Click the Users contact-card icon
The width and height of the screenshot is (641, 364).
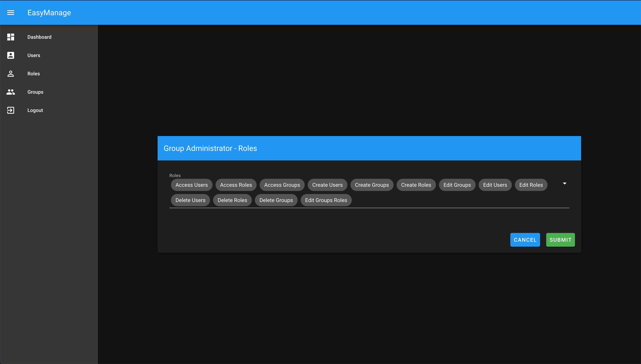10,55
